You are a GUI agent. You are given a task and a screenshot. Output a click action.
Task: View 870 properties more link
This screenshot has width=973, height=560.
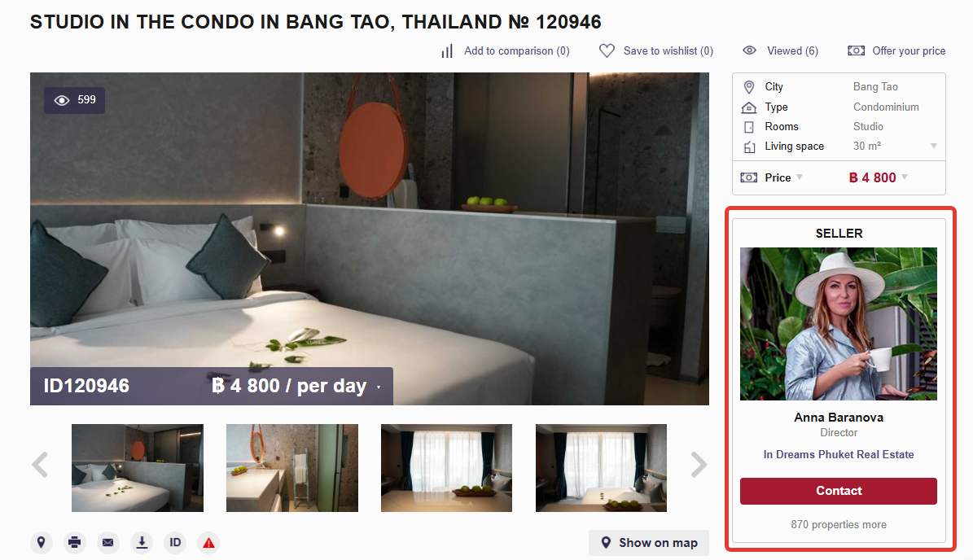pos(839,525)
